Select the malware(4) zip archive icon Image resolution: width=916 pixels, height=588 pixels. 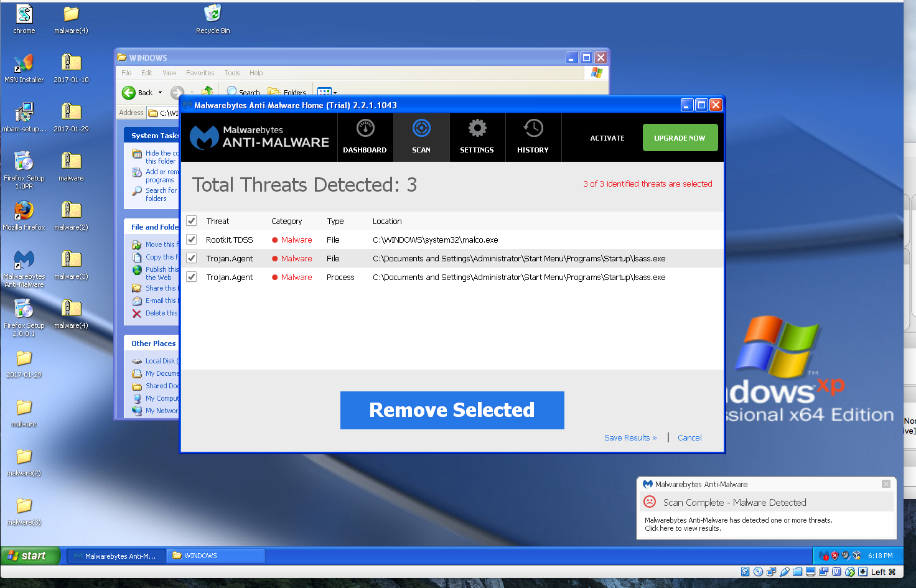(71, 314)
